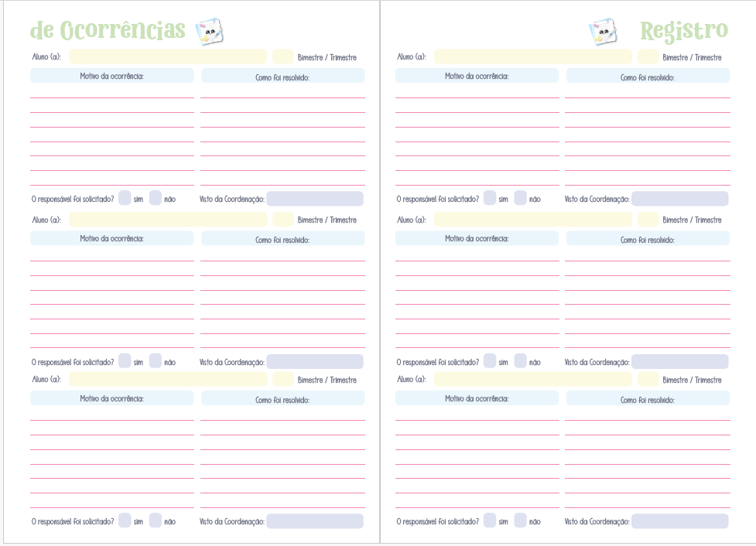Select "Como foi resolvido:" header in first Registro entry

pyautogui.click(x=648, y=76)
